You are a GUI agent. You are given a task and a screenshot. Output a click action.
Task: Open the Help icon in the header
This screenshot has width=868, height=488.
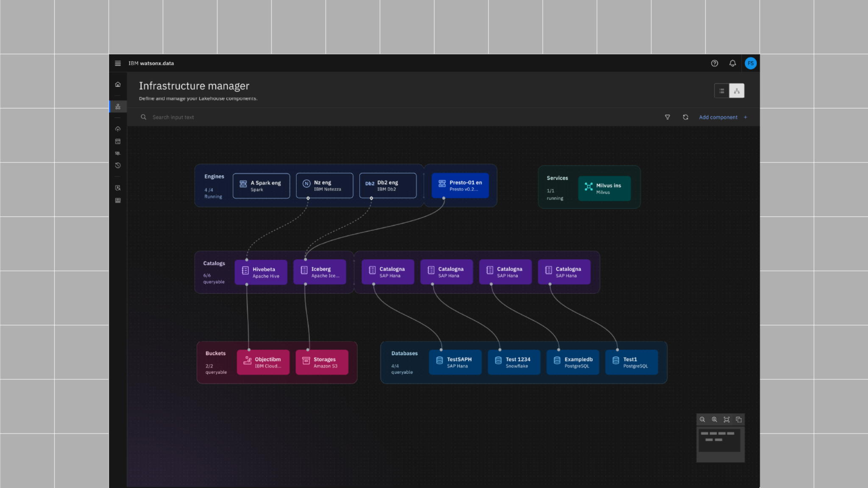(x=715, y=63)
